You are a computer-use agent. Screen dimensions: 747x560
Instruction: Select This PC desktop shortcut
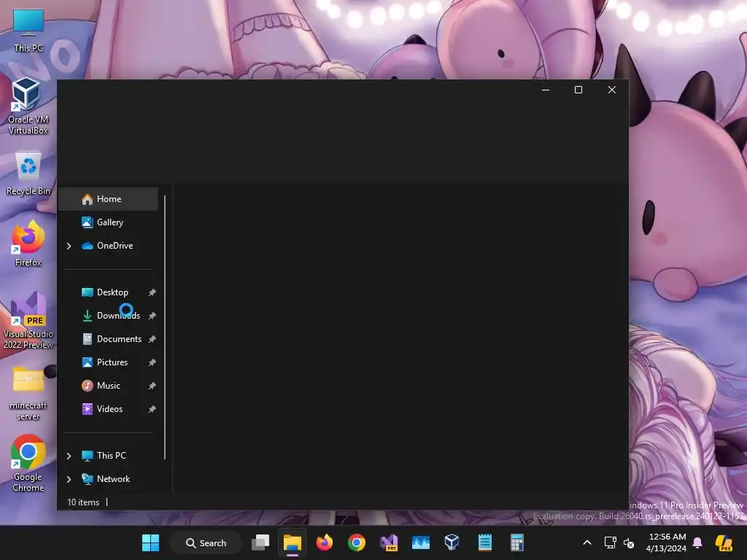[28, 31]
